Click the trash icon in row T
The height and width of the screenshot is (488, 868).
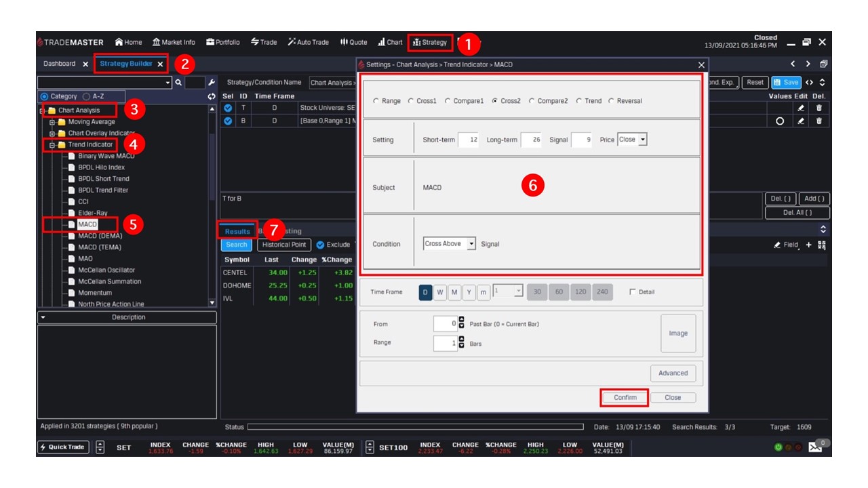(818, 108)
